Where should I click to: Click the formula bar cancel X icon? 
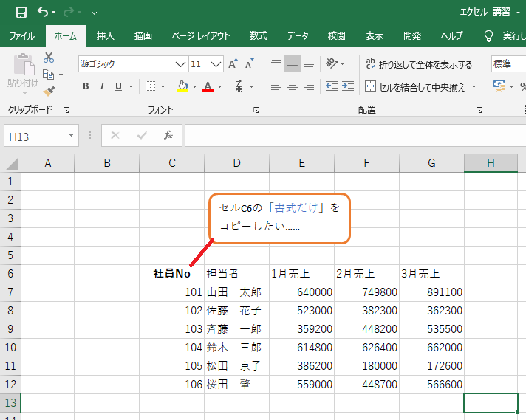tap(115, 135)
